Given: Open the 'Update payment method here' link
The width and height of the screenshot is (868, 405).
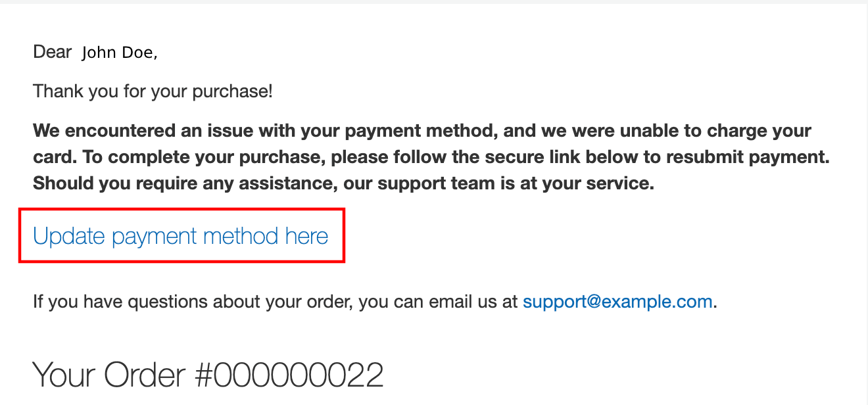Looking at the screenshot, I should (x=180, y=236).
